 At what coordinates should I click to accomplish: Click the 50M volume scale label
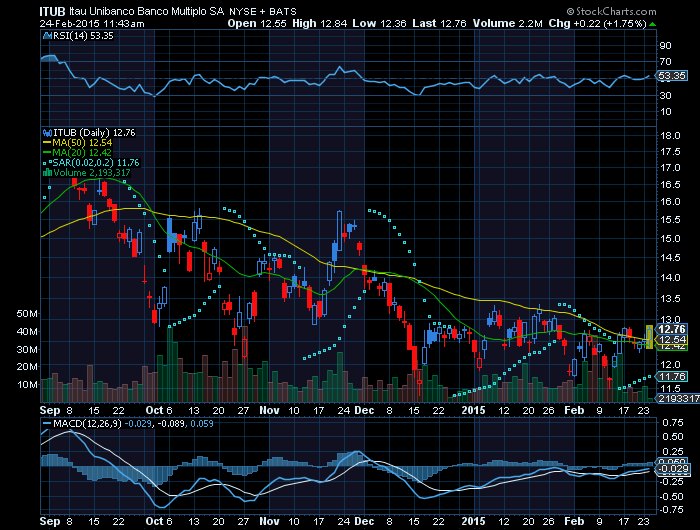pyautogui.click(x=27, y=314)
